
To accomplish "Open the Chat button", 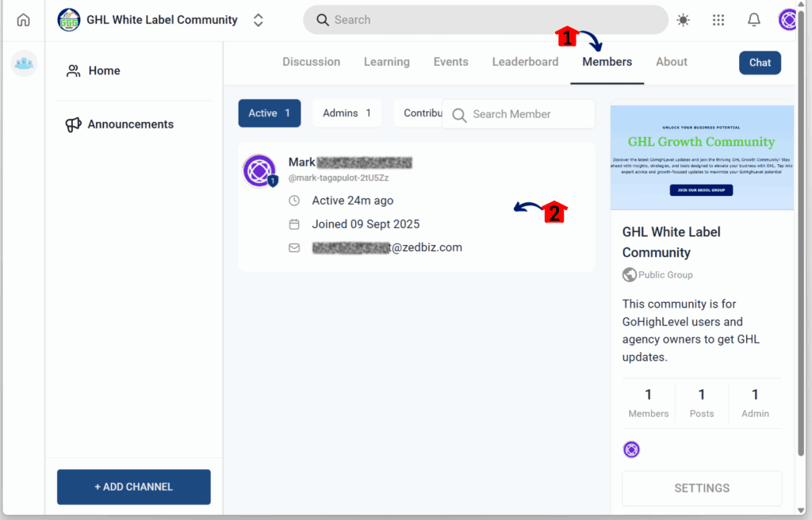I will (760, 63).
